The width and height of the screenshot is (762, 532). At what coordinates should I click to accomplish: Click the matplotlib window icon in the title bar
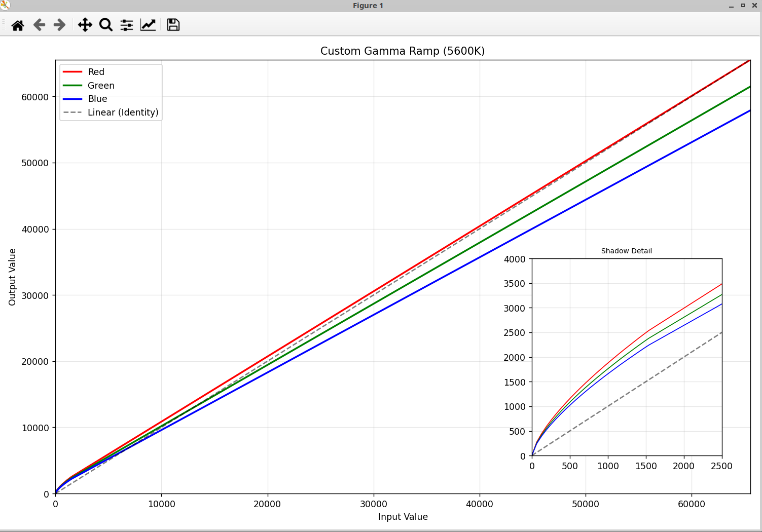coord(5,6)
